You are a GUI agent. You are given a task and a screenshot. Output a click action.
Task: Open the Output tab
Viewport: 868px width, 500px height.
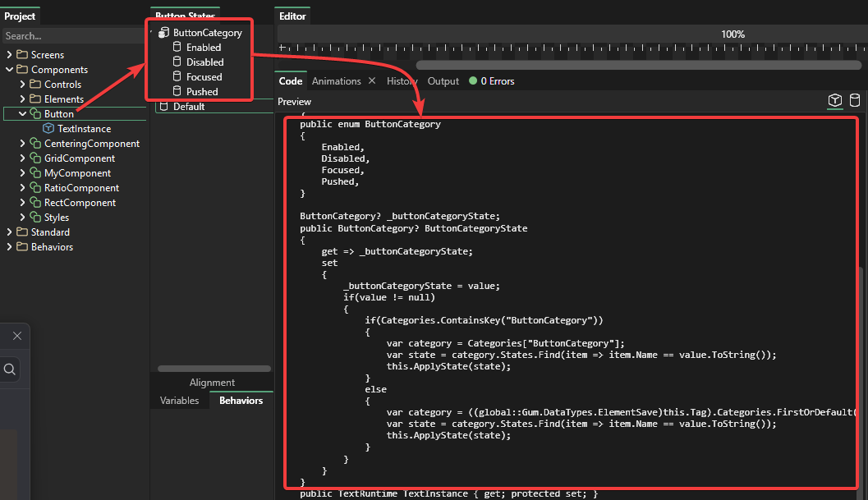(x=443, y=81)
